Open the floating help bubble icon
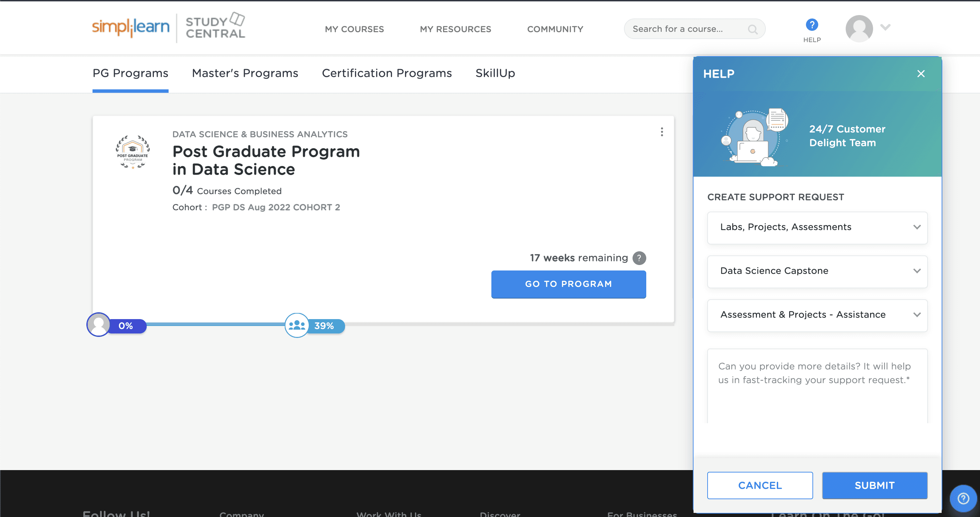The width and height of the screenshot is (980, 517). (x=963, y=498)
